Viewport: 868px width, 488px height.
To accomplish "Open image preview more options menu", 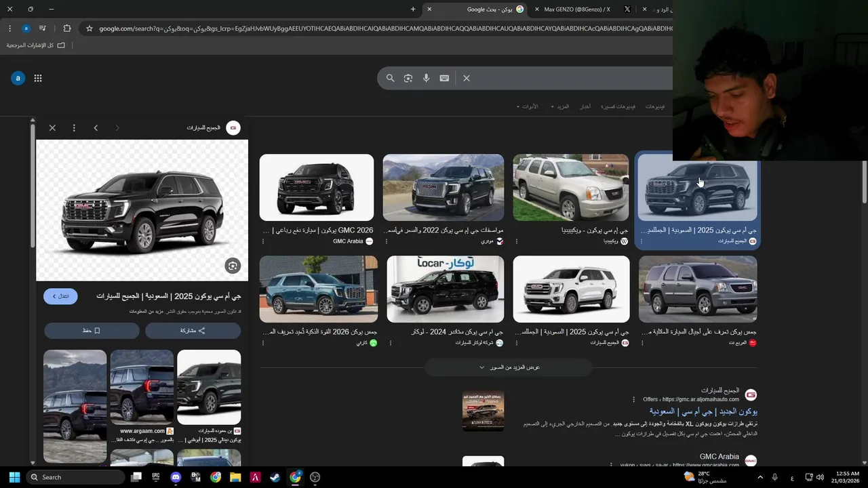I will pos(74,127).
